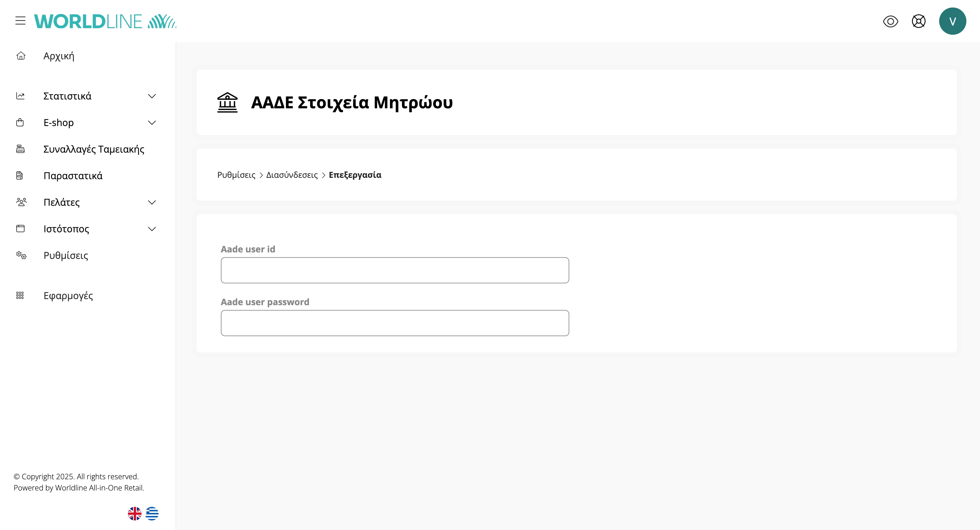Click the Συναλλαγές Ταμειακής cash register icon
This screenshot has width=980, height=530.
point(20,149)
